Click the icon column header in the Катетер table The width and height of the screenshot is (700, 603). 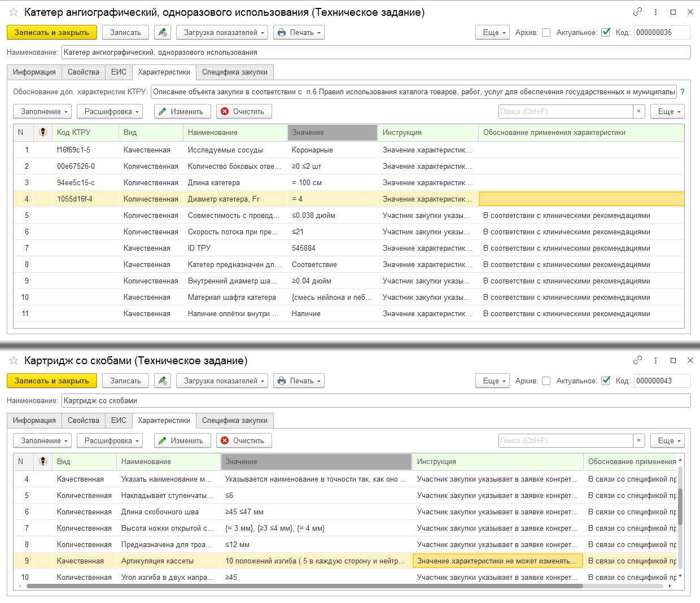43,133
